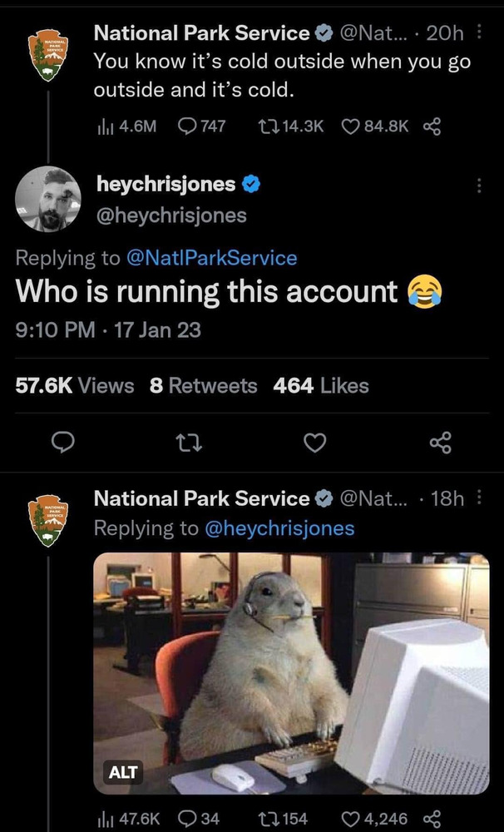Open more options on the top tweet

[477, 34]
